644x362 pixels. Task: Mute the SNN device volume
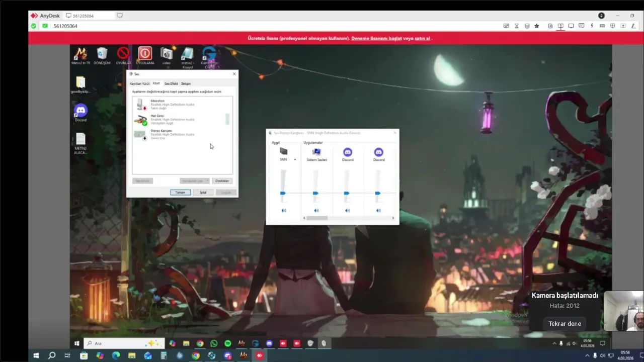[x=284, y=210]
